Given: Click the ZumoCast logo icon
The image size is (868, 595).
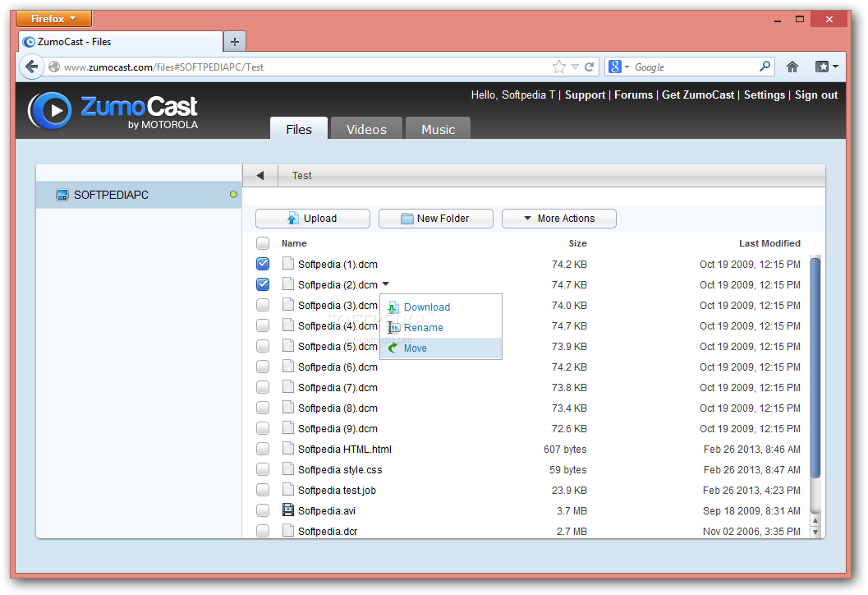Looking at the screenshot, I should point(50,110).
